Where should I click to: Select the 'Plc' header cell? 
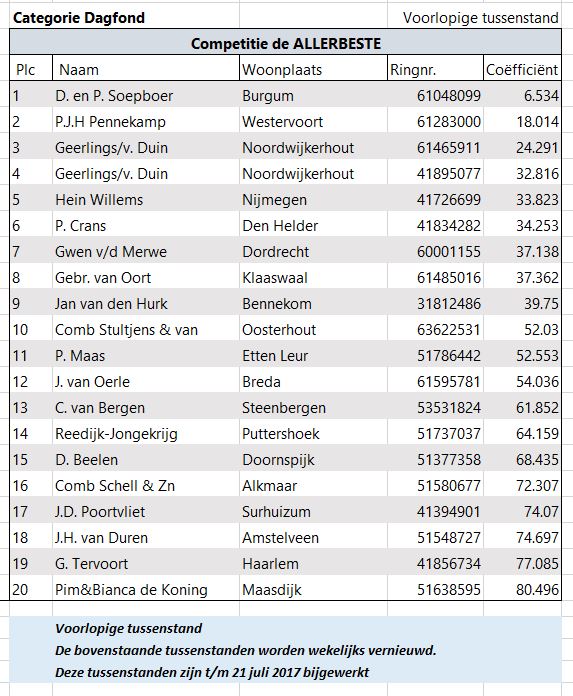click(x=31, y=69)
